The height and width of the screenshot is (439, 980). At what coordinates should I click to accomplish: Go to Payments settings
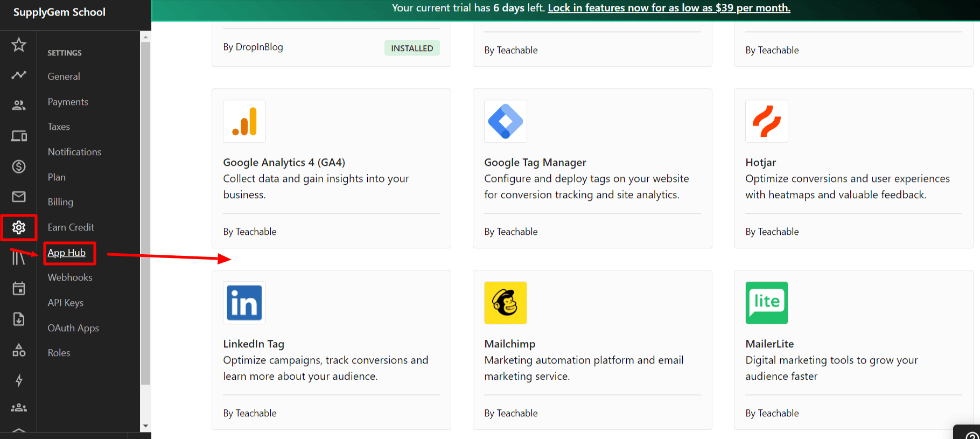(x=68, y=102)
